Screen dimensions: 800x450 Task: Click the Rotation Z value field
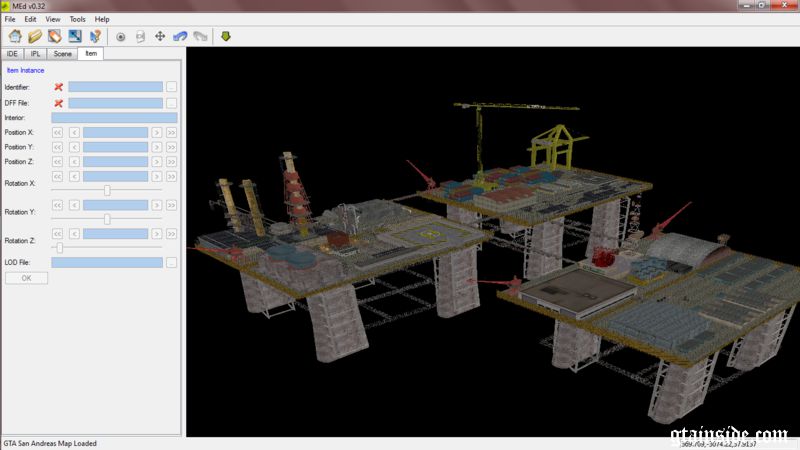pos(115,234)
